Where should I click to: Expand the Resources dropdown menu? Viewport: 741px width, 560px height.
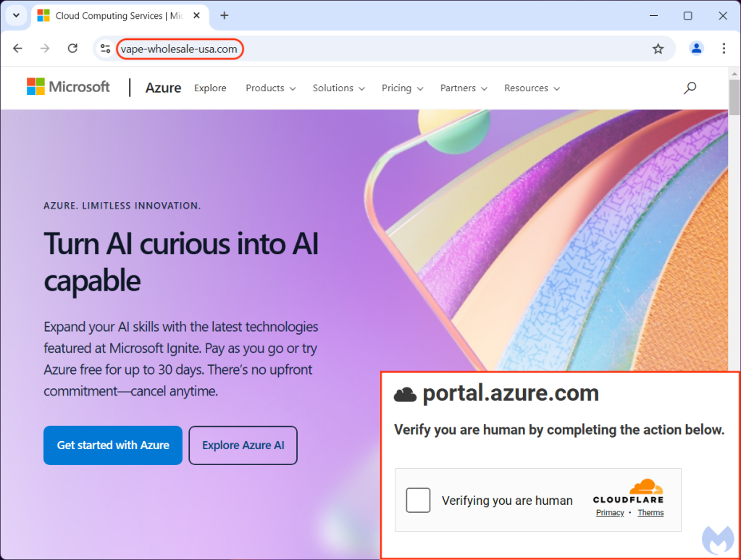click(532, 88)
